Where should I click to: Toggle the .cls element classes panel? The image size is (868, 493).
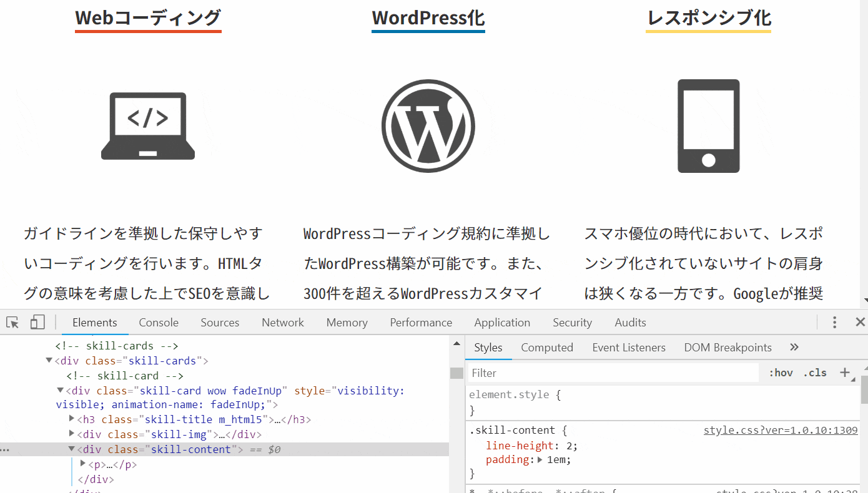pos(815,373)
